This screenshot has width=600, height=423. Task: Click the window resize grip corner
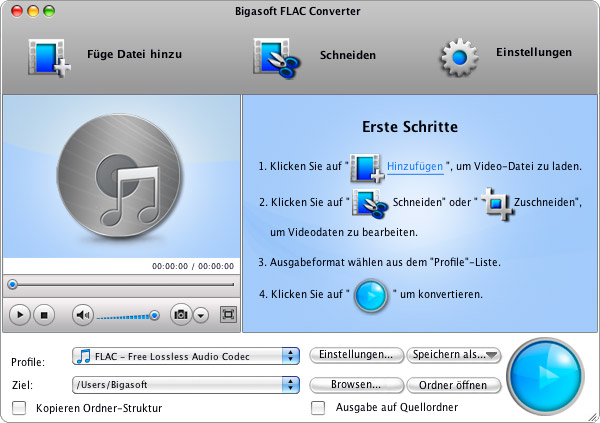coord(593,416)
